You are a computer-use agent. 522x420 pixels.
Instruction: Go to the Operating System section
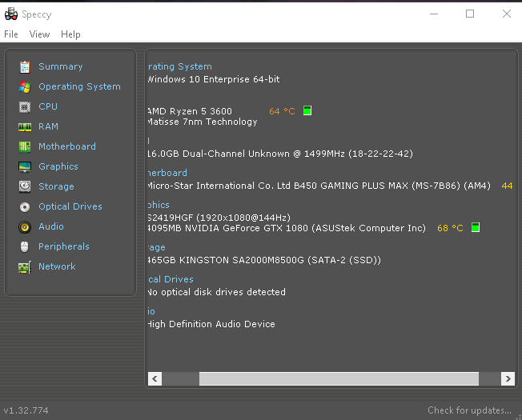(79, 86)
